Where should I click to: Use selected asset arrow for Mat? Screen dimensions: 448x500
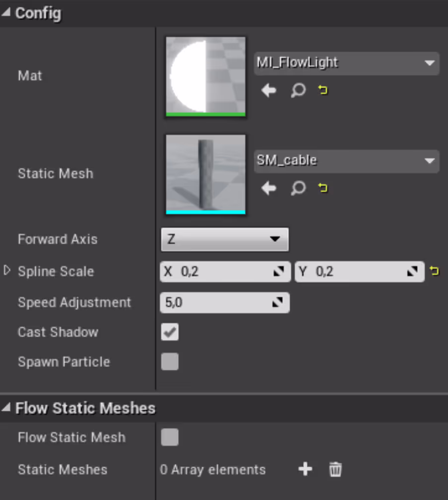tap(268, 90)
